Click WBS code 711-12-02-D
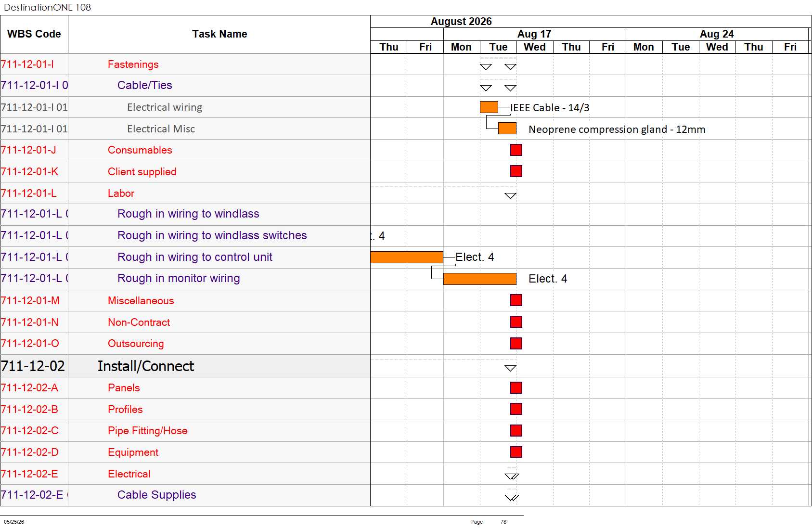This screenshot has width=812, height=528. pyautogui.click(x=30, y=452)
